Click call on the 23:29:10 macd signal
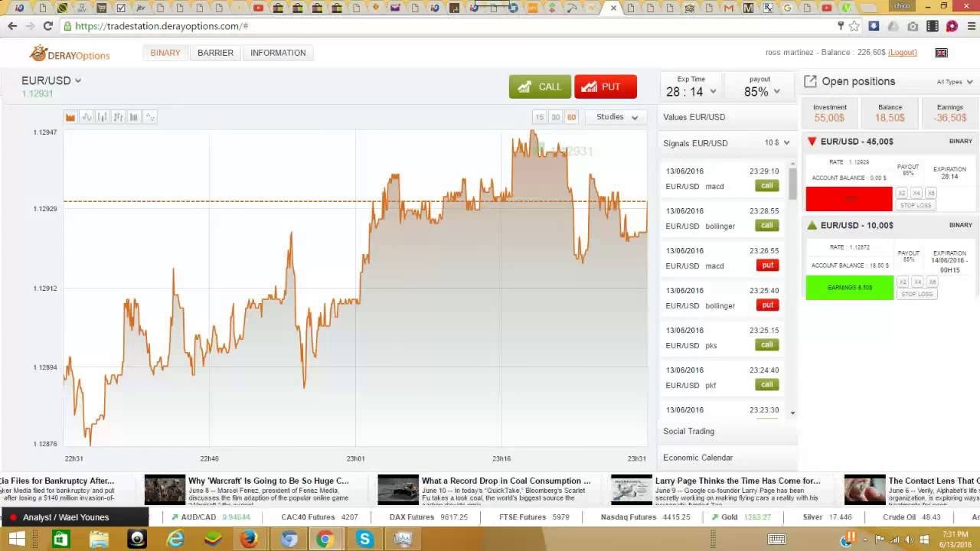 767,186
